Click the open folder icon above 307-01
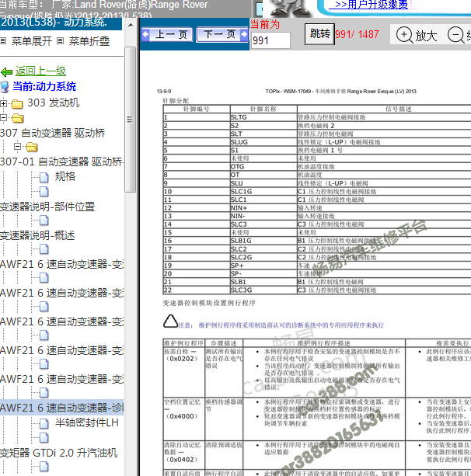471x476 pixels. pos(32,147)
